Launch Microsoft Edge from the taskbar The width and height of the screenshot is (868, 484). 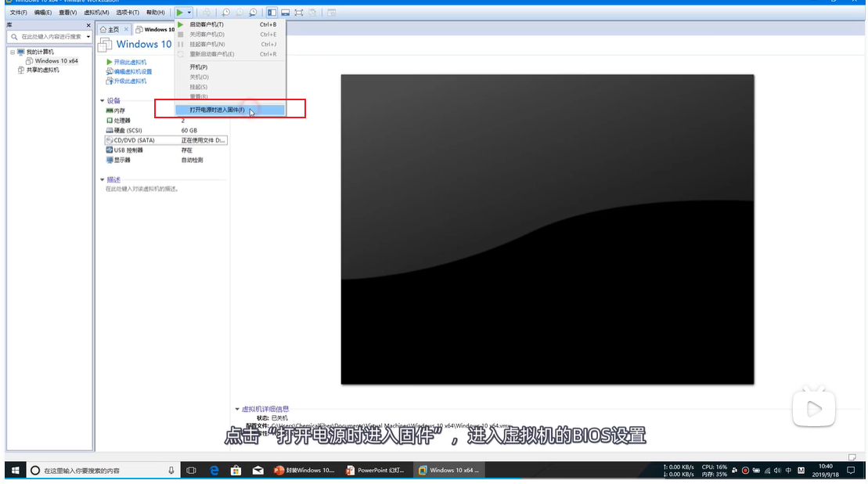[214, 470]
